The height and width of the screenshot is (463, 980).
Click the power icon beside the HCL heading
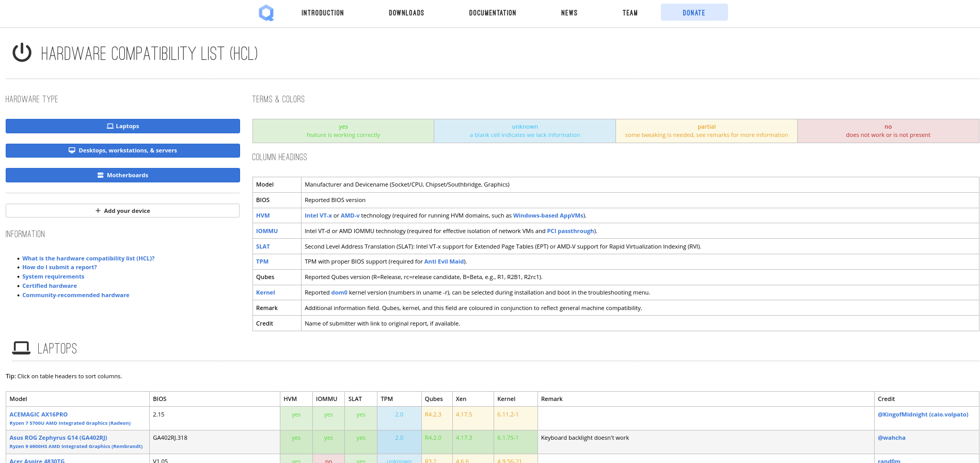point(22,53)
